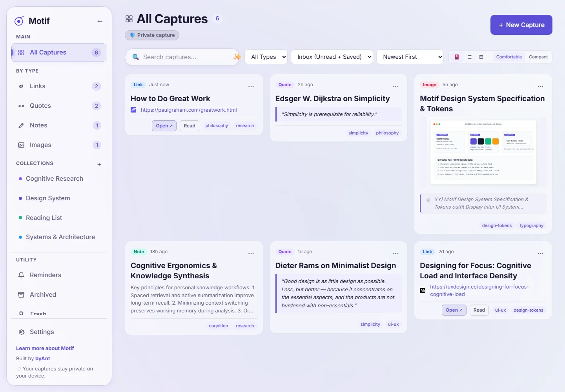
Task: Open the Motif Design System image thumbnail
Action: click(x=483, y=152)
